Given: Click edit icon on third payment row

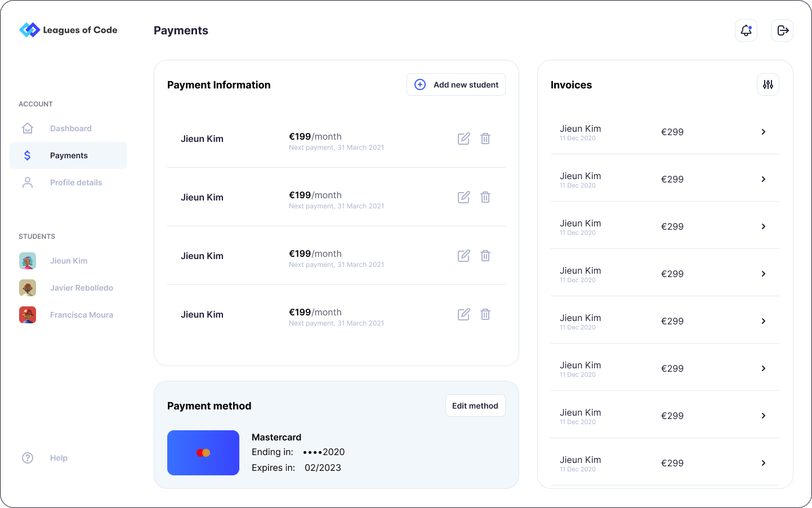Looking at the screenshot, I should tap(463, 256).
